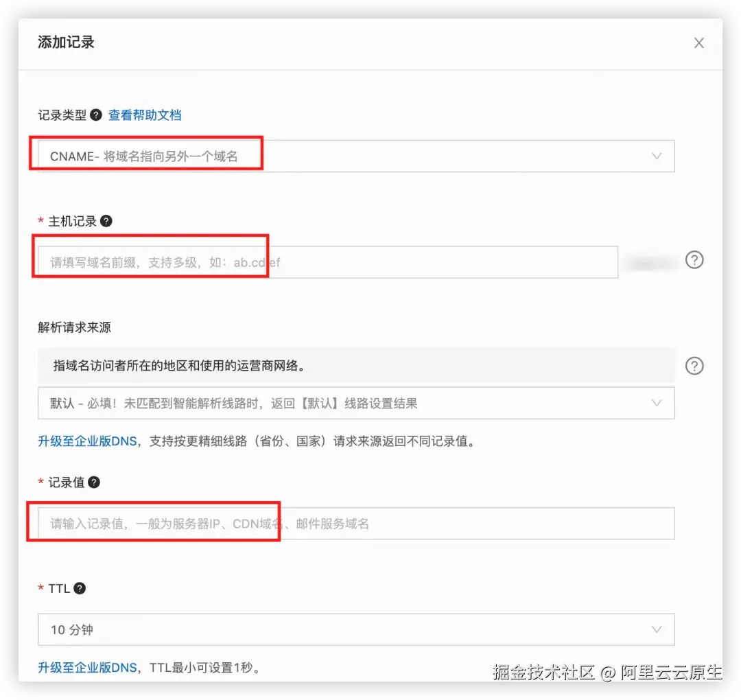
Task: Click the chevron arrow on the TTL selector
Action: point(657,629)
